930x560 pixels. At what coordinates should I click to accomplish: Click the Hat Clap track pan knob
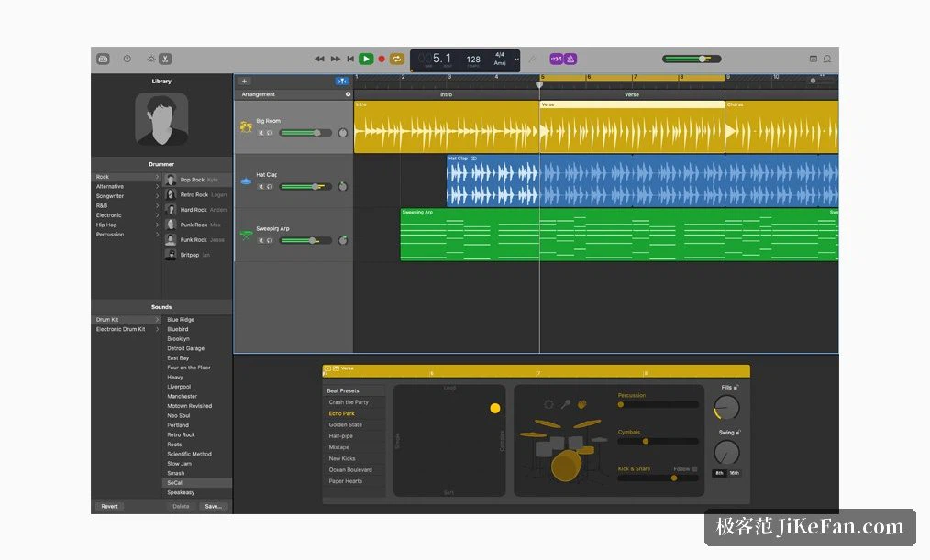coord(343,187)
